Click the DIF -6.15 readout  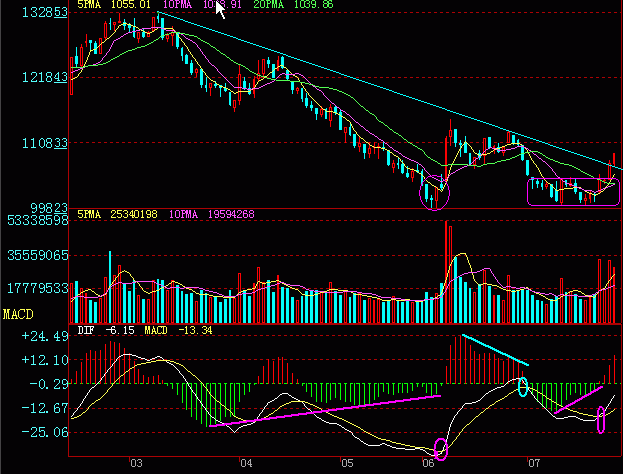pos(106,331)
